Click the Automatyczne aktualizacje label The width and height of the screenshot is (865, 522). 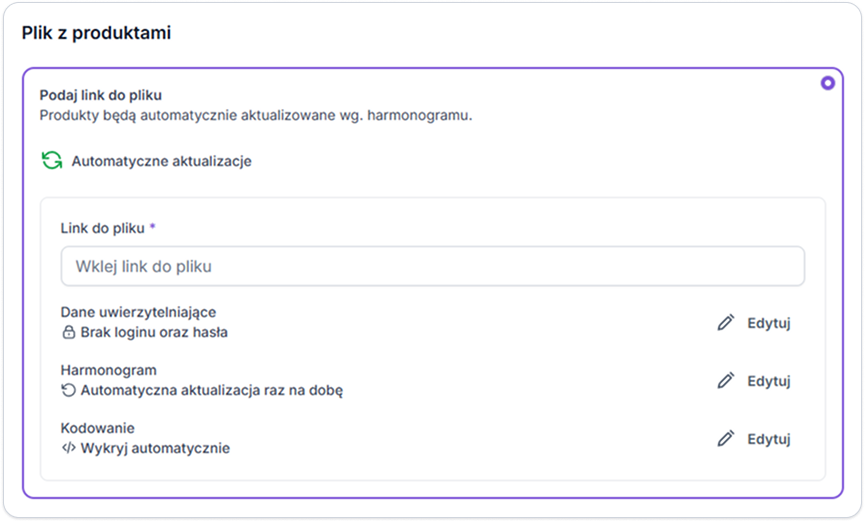[x=162, y=161]
